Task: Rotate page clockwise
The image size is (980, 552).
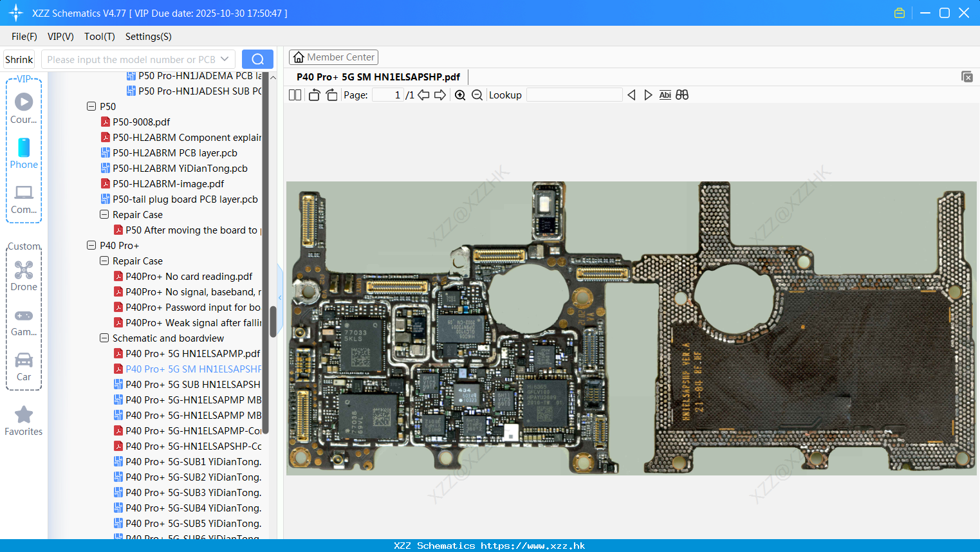Action: point(331,95)
